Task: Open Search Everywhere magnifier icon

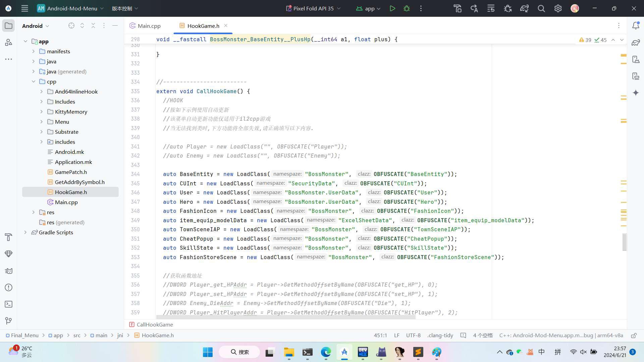Action: (541, 8)
